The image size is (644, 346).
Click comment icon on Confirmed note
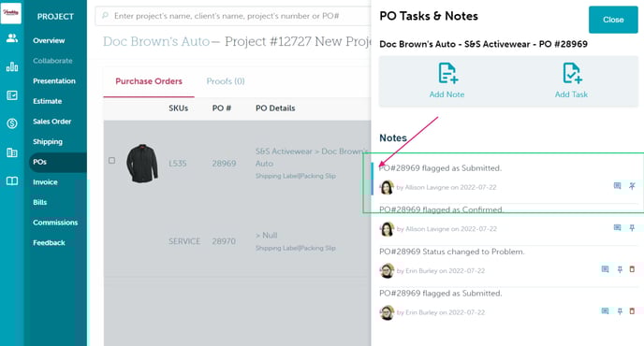[617, 227]
